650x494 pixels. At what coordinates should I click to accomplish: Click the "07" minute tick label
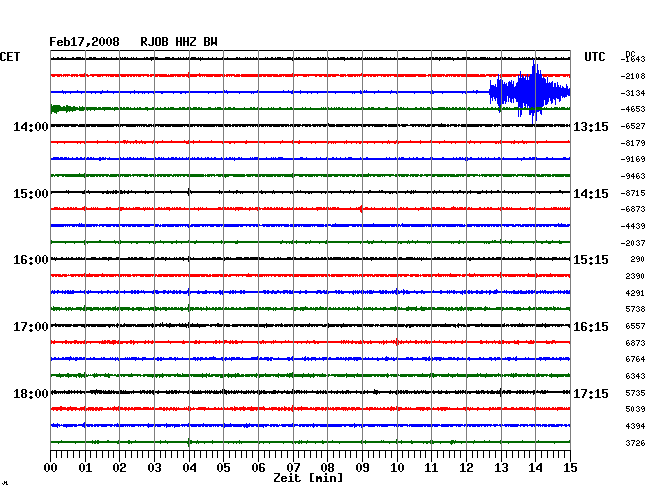pos(293,468)
